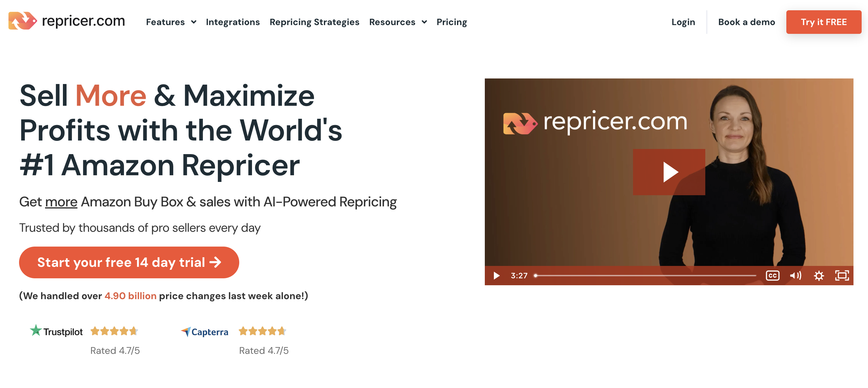Mute the video volume icon
The width and height of the screenshot is (868, 388).
(795, 276)
